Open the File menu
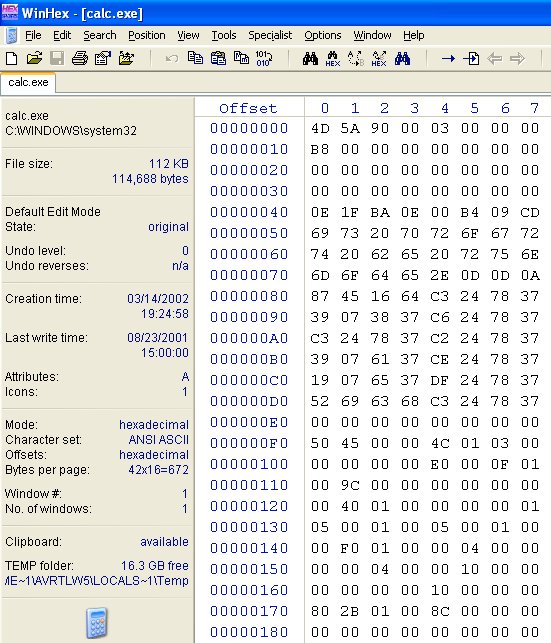The image size is (551, 643). point(33,36)
